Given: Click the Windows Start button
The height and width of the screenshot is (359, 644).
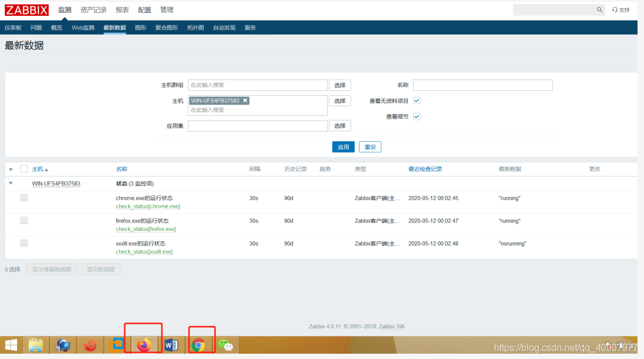Looking at the screenshot, I should tap(11, 345).
